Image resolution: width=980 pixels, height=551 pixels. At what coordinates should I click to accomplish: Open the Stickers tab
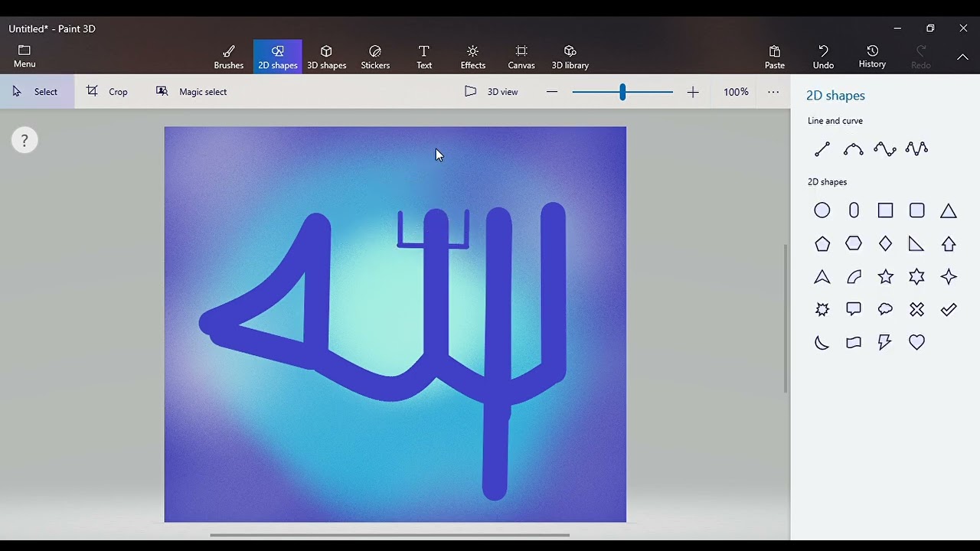(375, 57)
